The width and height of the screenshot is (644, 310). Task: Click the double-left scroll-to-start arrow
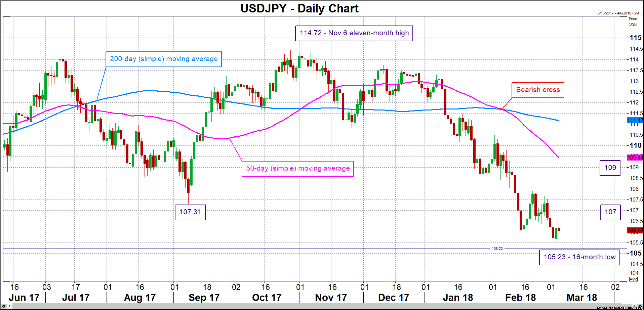tap(4, 306)
